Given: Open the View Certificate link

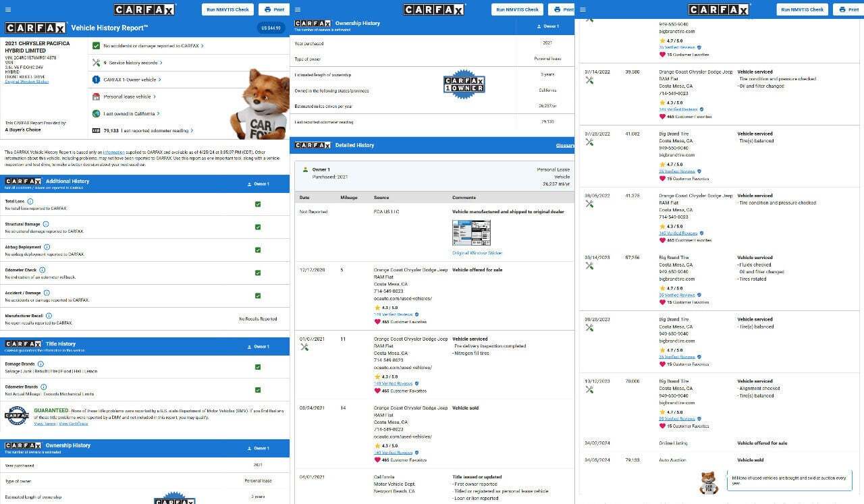Looking at the screenshot, I should pyautogui.click(x=74, y=424).
